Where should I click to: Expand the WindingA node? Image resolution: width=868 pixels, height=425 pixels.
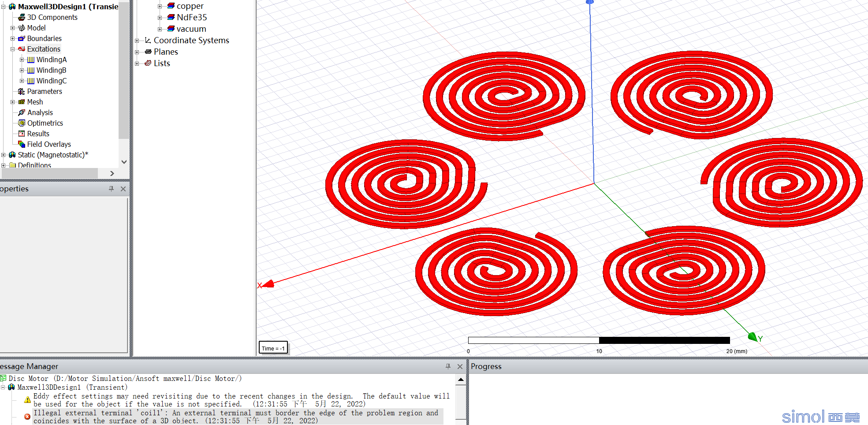tap(22, 60)
